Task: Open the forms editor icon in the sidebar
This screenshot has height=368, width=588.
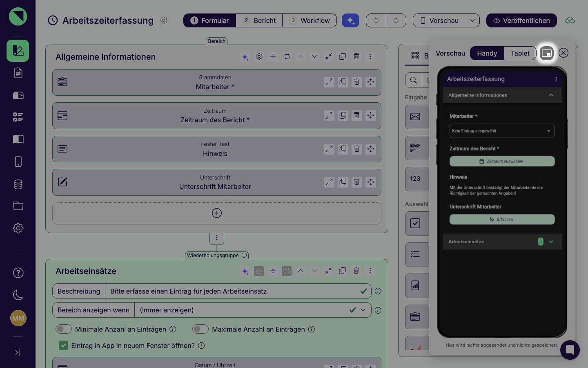Action: [18, 51]
